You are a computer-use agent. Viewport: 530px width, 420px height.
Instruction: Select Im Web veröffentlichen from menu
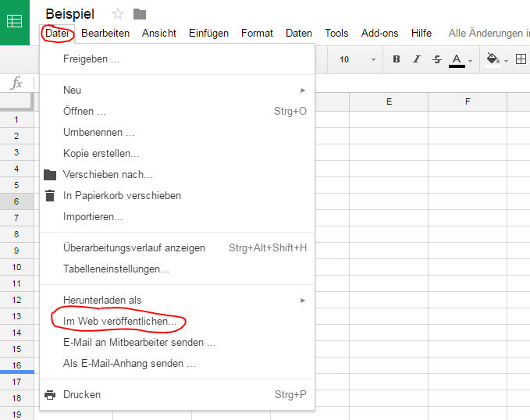120,322
